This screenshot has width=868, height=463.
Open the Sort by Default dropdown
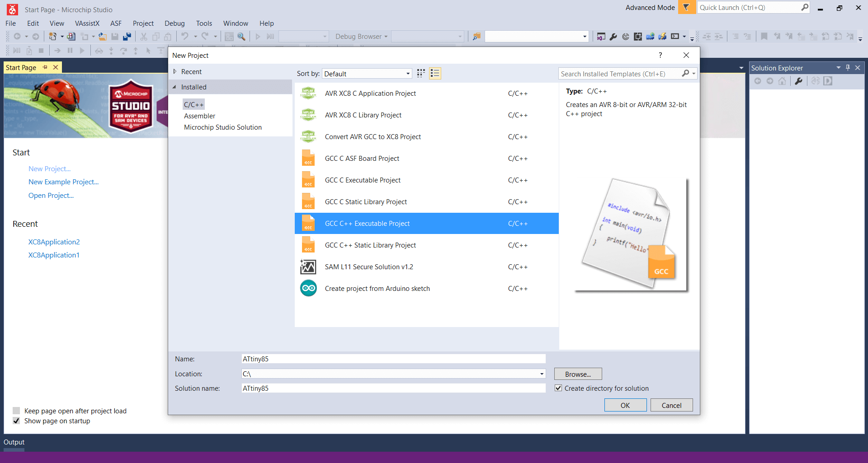(367, 74)
